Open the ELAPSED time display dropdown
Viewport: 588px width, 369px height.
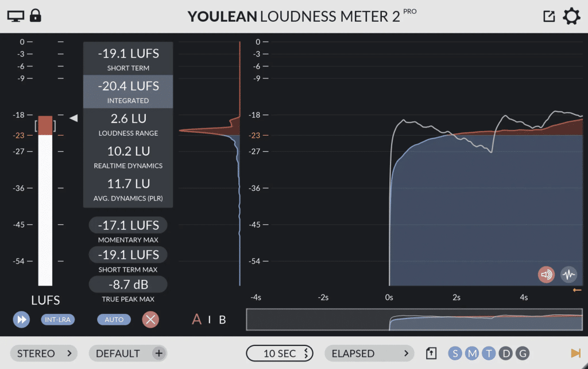pyautogui.click(x=369, y=353)
